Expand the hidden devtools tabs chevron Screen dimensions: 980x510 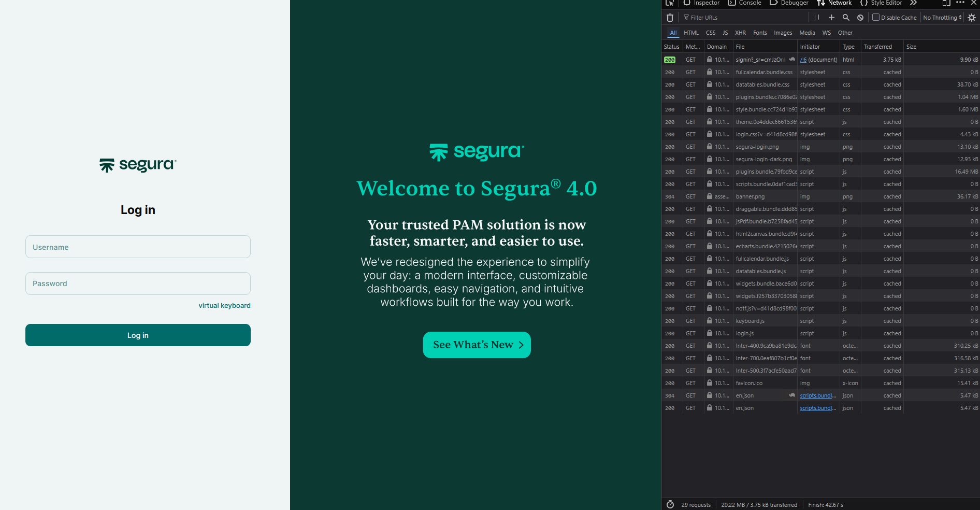click(x=913, y=3)
